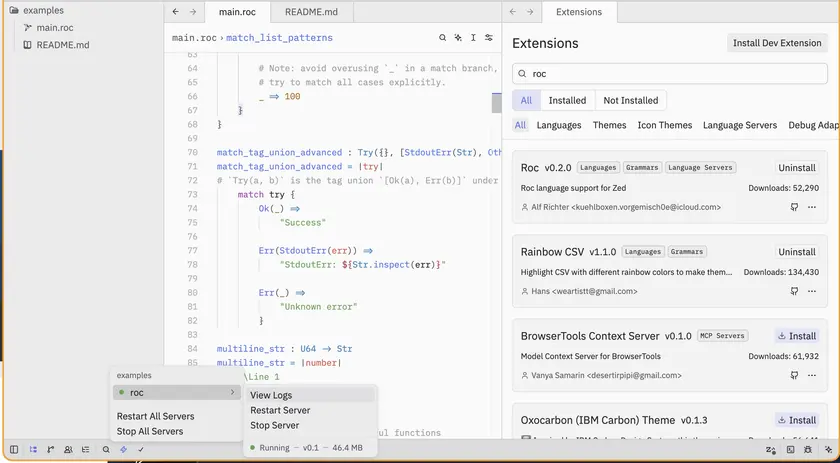Screen dimensions: 840x463
Task: Filter extensions to Not Installed
Action: pos(631,100)
